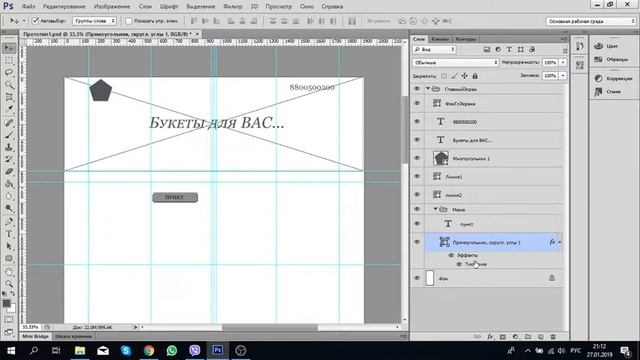This screenshot has width=640, height=360.
Task: Click the foreground color swatch
Action: click(6, 303)
